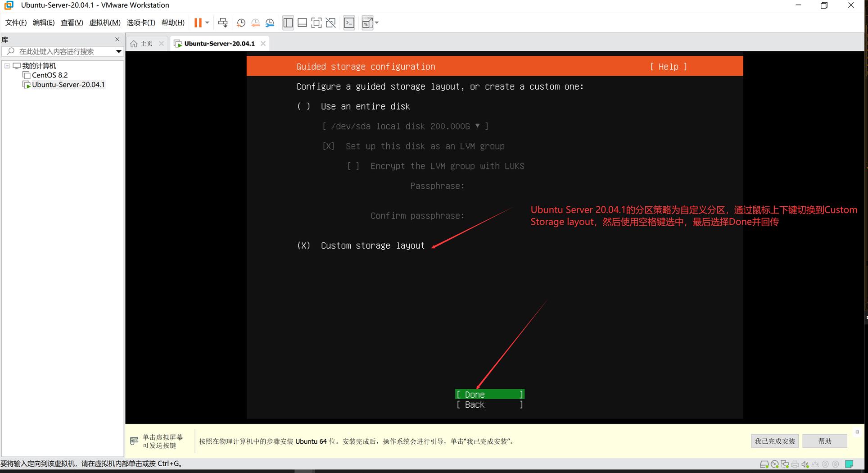Click the USB controller status bar icon
Image resolution: width=868 pixels, height=473 pixels.
click(x=815, y=464)
